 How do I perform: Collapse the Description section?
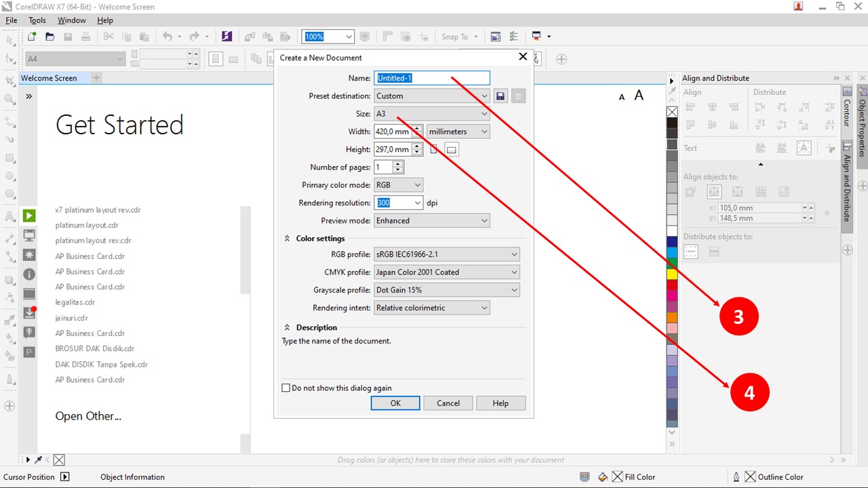pos(287,327)
